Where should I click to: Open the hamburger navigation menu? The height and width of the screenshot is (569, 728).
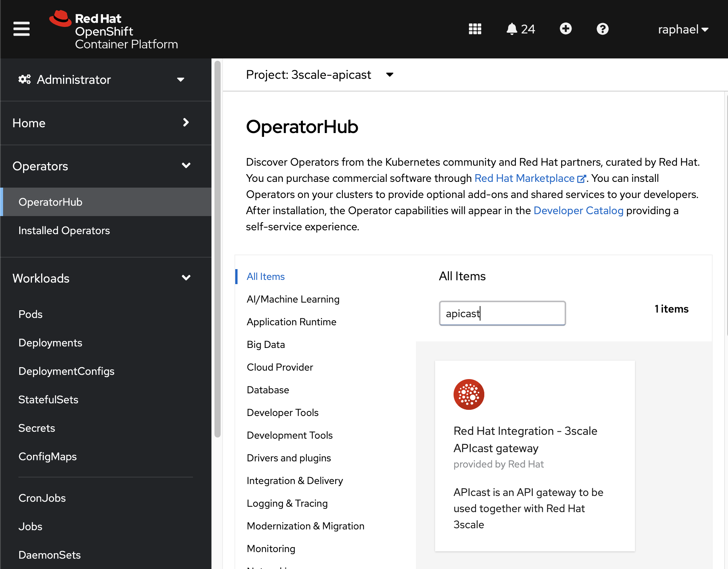pos(21,29)
